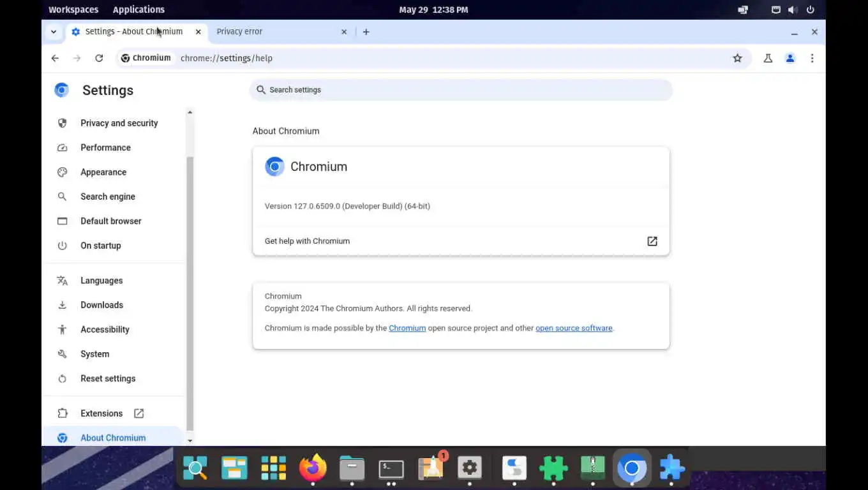868x490 pixels.
Task: Open the applications grid in dock
Action: [273, 468]
